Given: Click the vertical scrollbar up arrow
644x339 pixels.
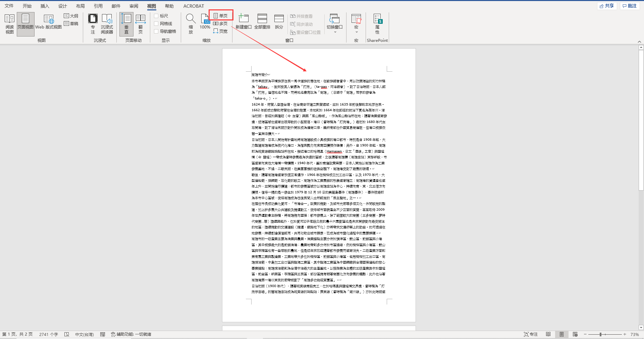Looking at the screenshot, I should click(x=641, y=48).
